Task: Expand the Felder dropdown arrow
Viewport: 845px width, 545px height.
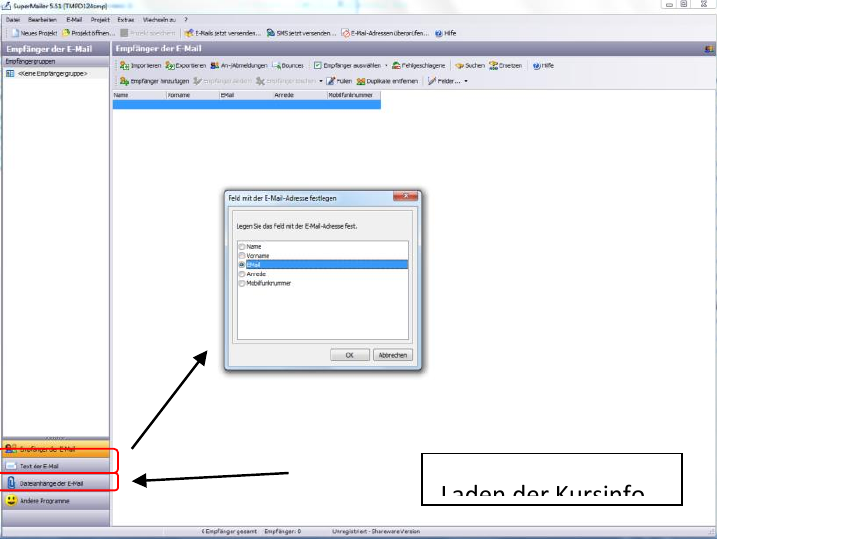Action: tap(466, 81)
